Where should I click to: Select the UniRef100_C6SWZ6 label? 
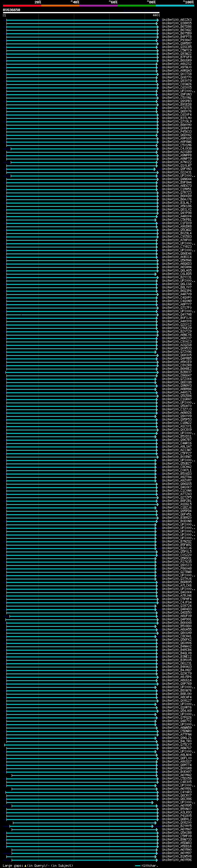click(176, 84)
